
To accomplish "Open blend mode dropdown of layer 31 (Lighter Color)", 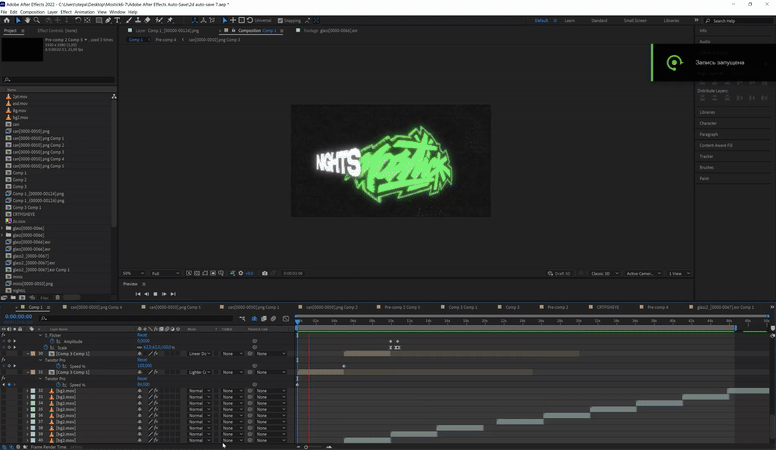I will click(x=199, y=372).
